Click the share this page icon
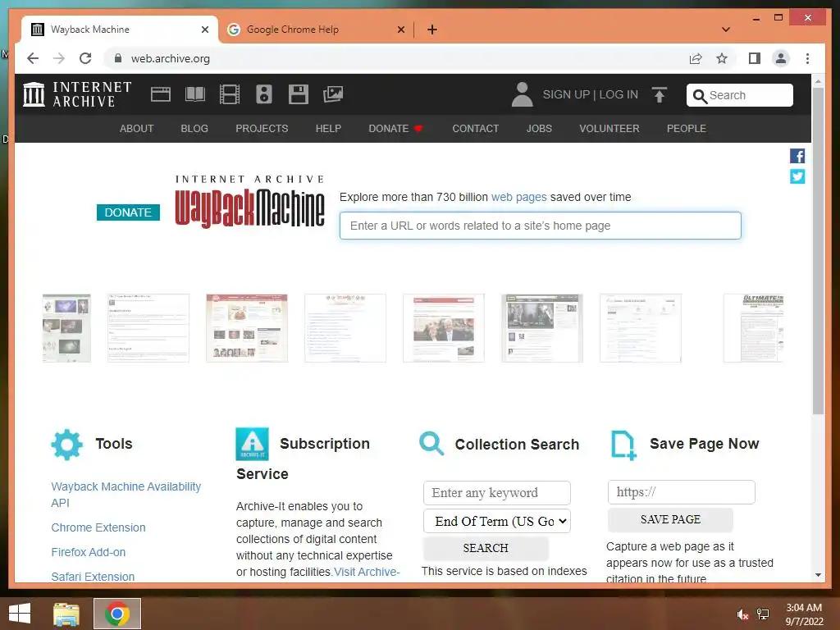840x630 pixels. click(696, 58)
